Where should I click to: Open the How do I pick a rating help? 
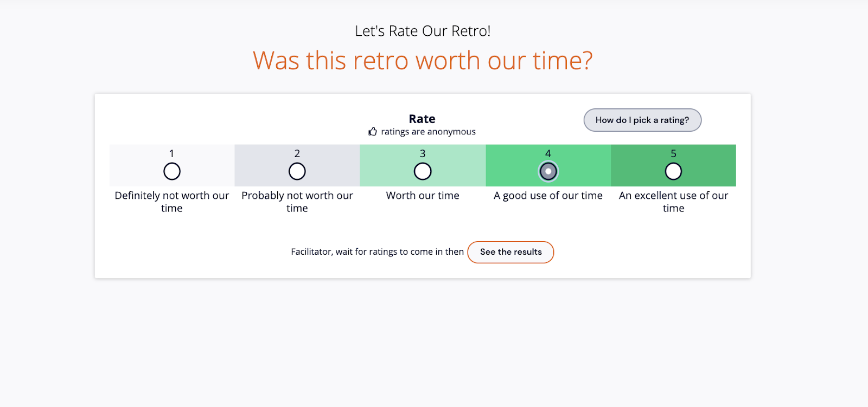(x=642, y=120)
